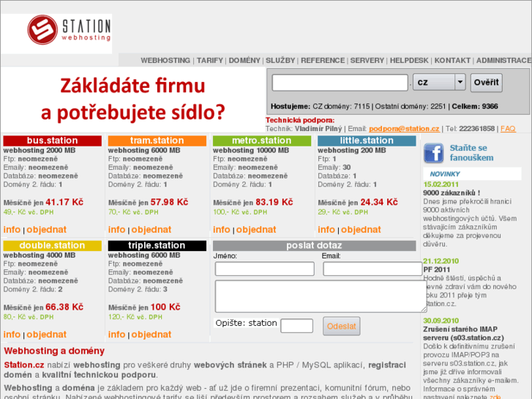Click objednat for little.station plan
The height and width of the screenshot is (399, 532).
[x=361, y=230]
